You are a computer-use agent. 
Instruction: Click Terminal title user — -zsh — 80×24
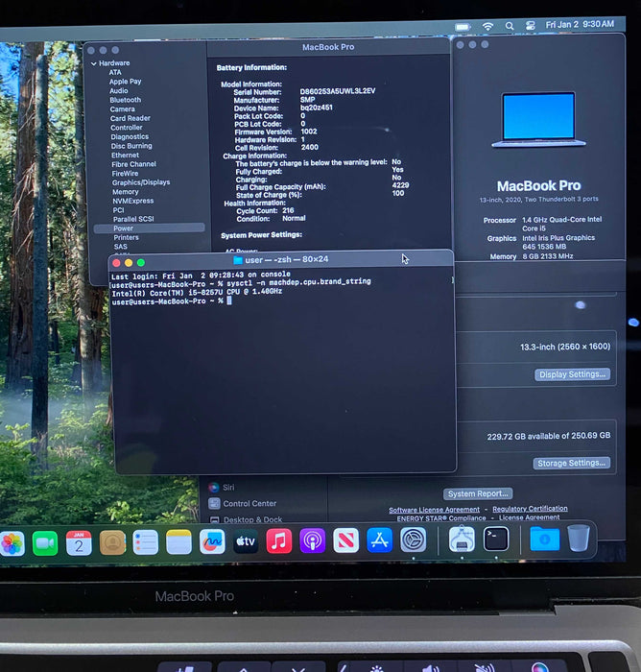287,260
